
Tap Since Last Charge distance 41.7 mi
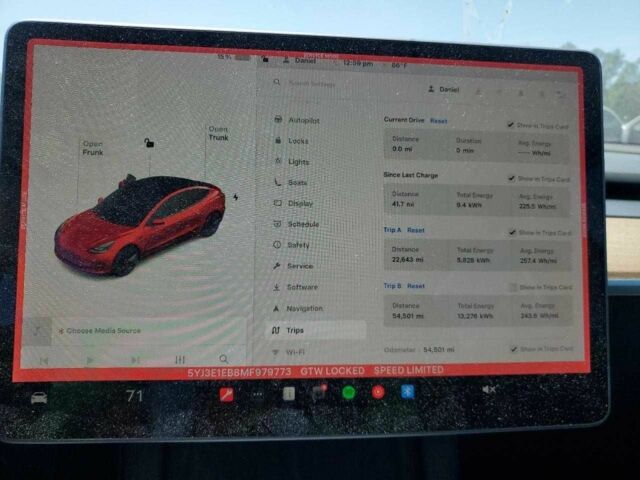tap(403, 204)
